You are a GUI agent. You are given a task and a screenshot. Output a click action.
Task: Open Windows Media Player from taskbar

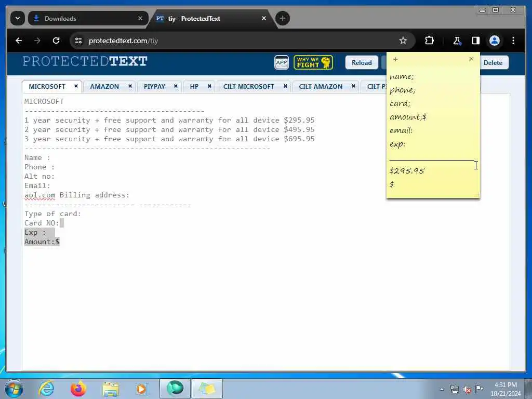pyautogui.click(x=142, y=389)
